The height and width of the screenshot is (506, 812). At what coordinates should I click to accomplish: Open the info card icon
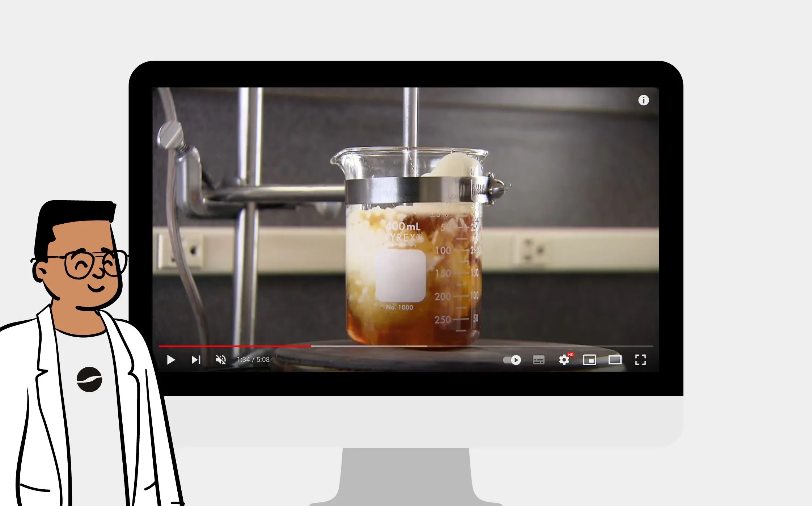(x=643, y=100)
